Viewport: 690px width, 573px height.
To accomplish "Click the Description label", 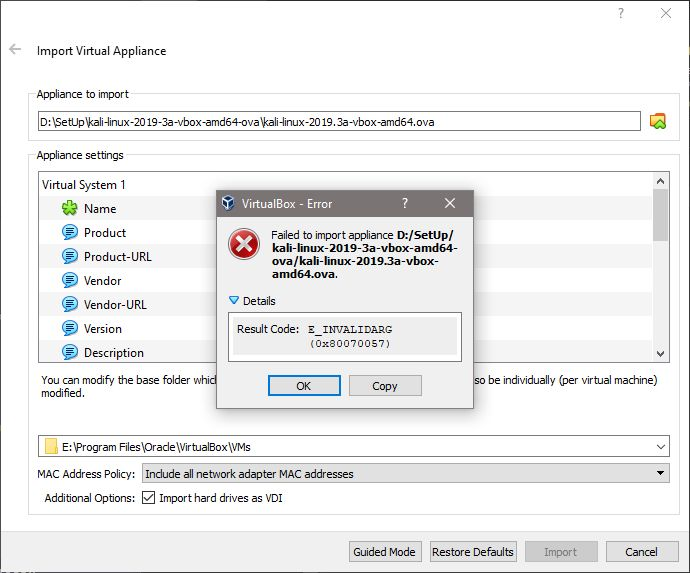I will (x=114, y=353).
